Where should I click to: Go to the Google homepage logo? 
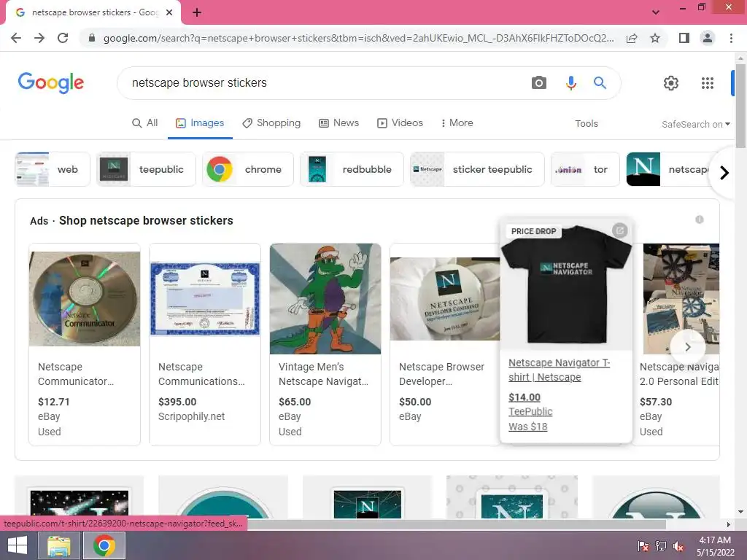[51, 83]
